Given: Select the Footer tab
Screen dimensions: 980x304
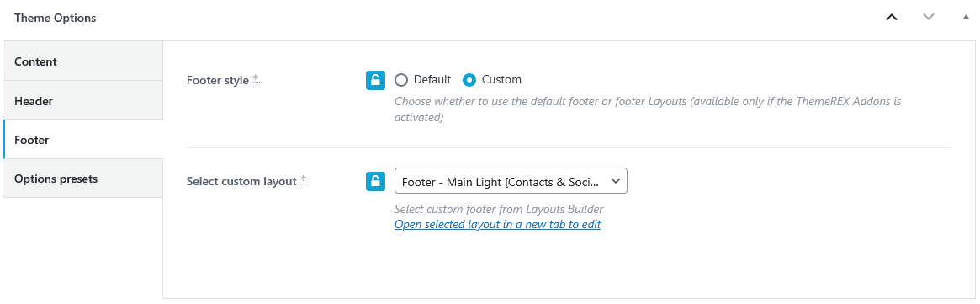Looking at the screenshot, I should [x=82, y=140].
